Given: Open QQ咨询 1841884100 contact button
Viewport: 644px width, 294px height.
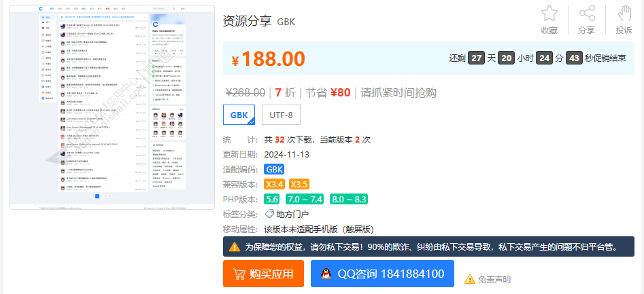Looking at the screenshot, I should [382, 274].
